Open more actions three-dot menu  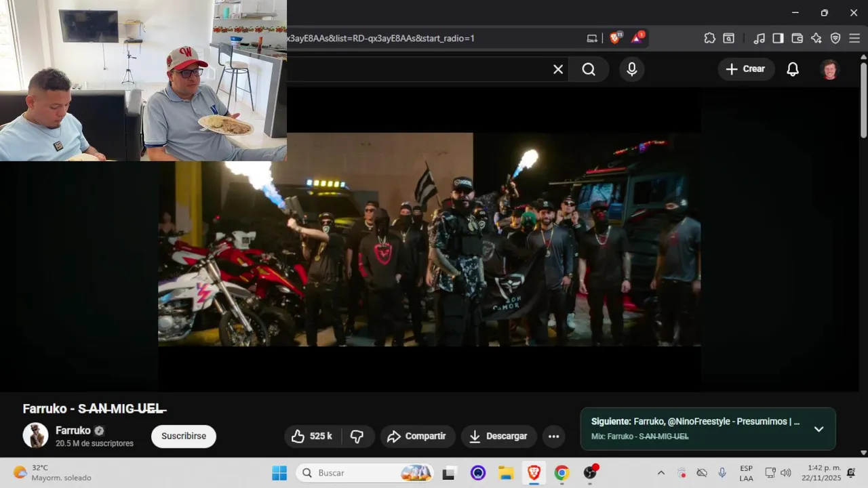click(554, 436)
